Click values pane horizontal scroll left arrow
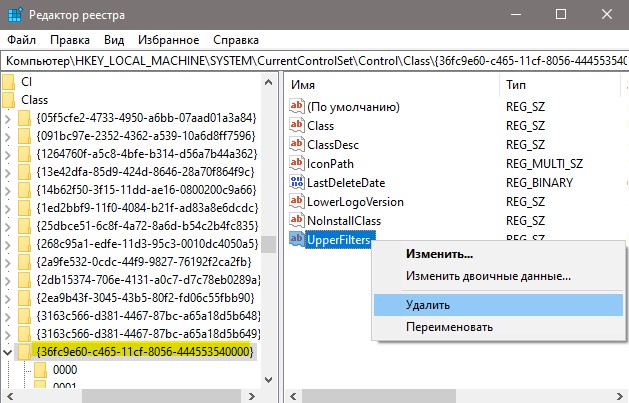 click(x=293, y=396)
